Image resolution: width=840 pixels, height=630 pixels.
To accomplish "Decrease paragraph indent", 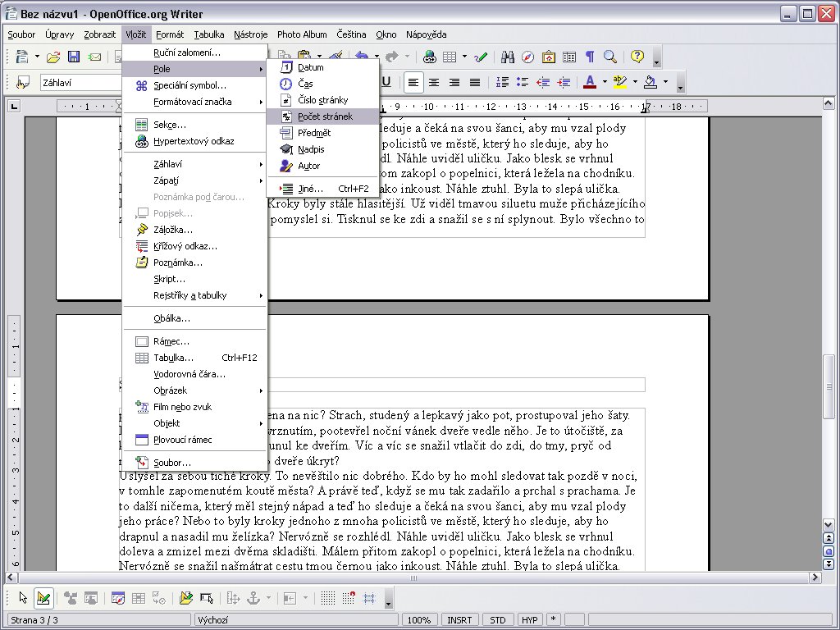I will [x=543, y=82].
